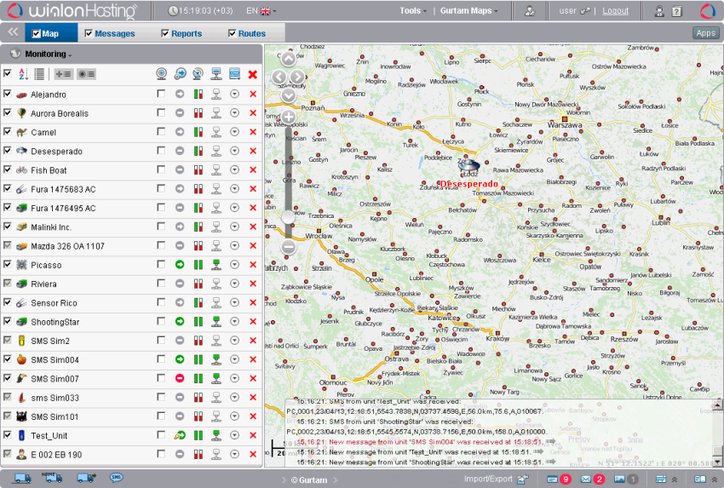The image size is (724, 488).
Task: Click the Apps button
Action: pyautogui.click(x=705, y=33)
